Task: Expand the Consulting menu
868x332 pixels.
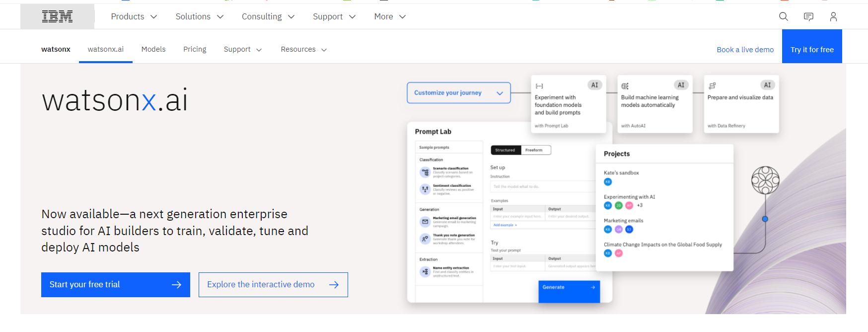Action: click(x=268, y=16)
